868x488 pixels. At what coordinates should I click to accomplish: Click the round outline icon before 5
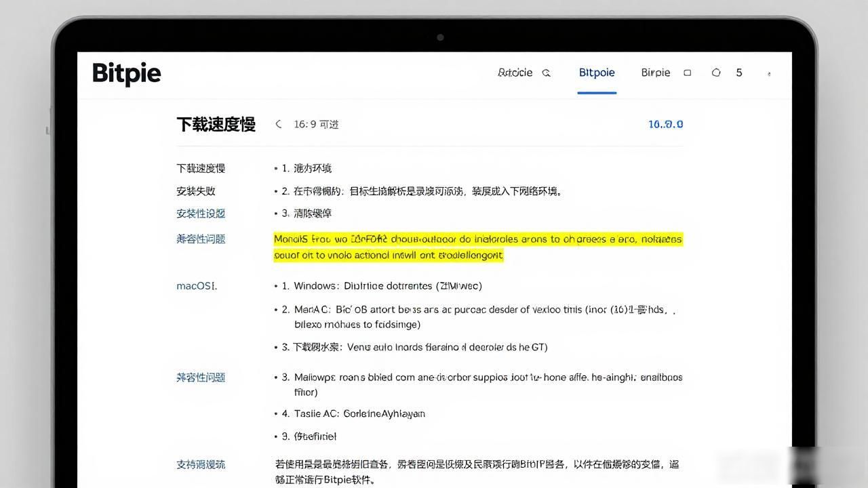(x=716, y=73)
